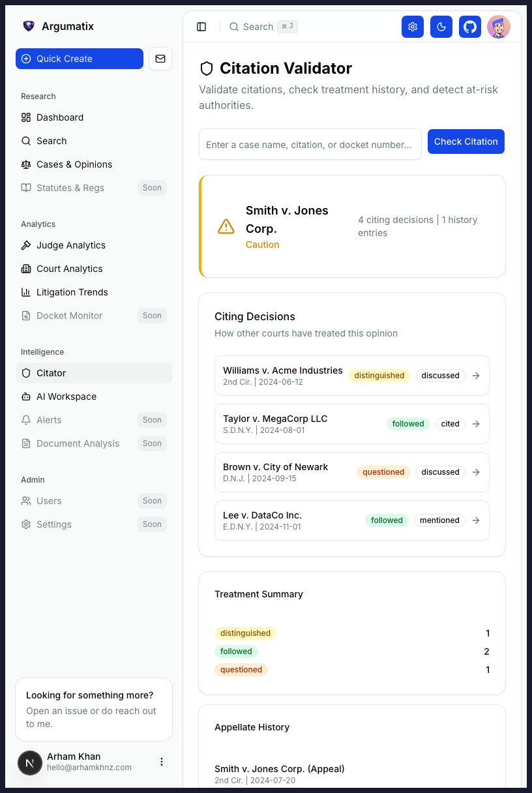Viewport: 532px width, 793px height.
Task: Click the Check Citation button
Action: (x=465, y=142)
